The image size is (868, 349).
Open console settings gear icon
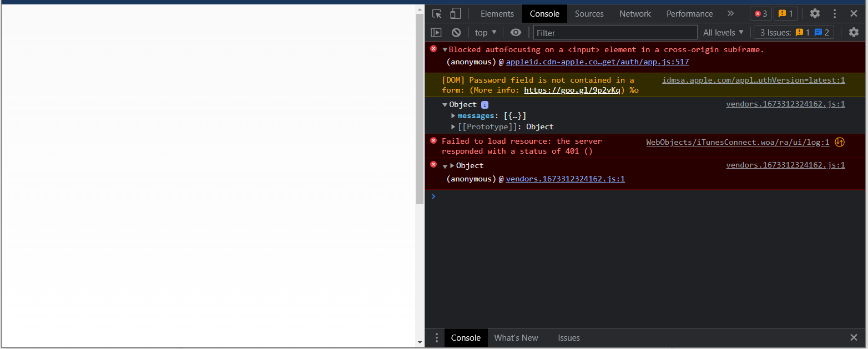[x=854, y=33]
